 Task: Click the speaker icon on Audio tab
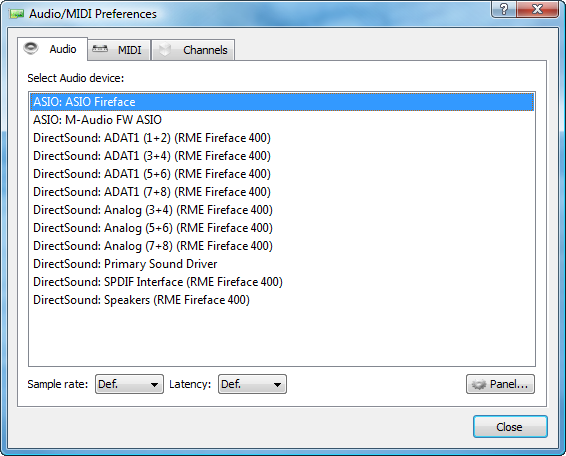coord(31,48)
